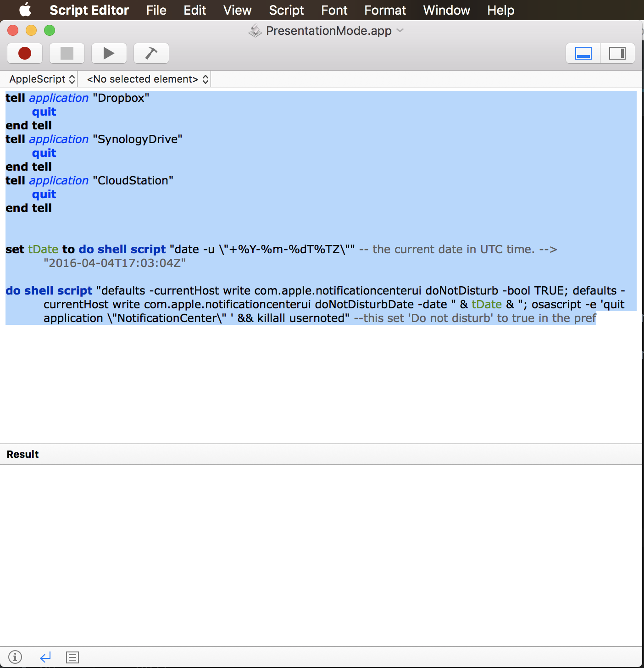Open the Window menu

(447, 10)
